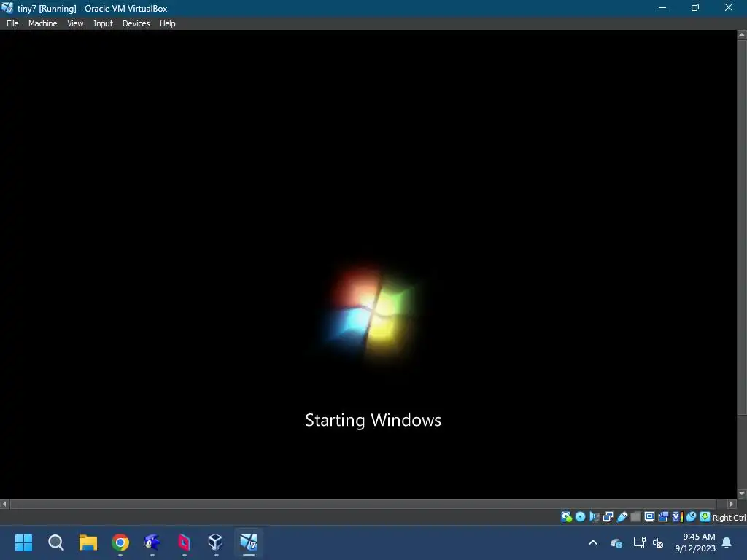Open File Explorer from the taskbar
Image resolution: width=747 pixels, height=560 pixels.
pyautogui.click(x=88, y=542)
